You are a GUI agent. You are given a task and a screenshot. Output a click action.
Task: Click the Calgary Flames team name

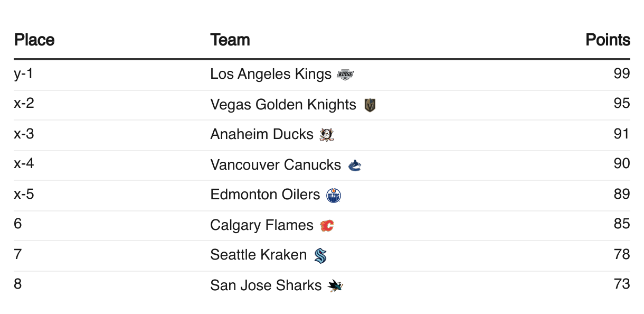[x=261, y=225]
